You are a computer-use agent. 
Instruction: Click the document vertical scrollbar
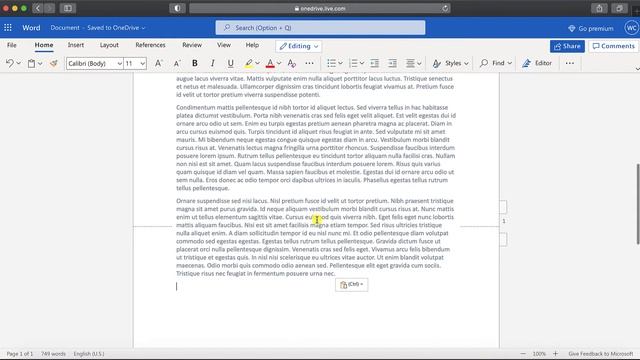click(x=638, y=204)
